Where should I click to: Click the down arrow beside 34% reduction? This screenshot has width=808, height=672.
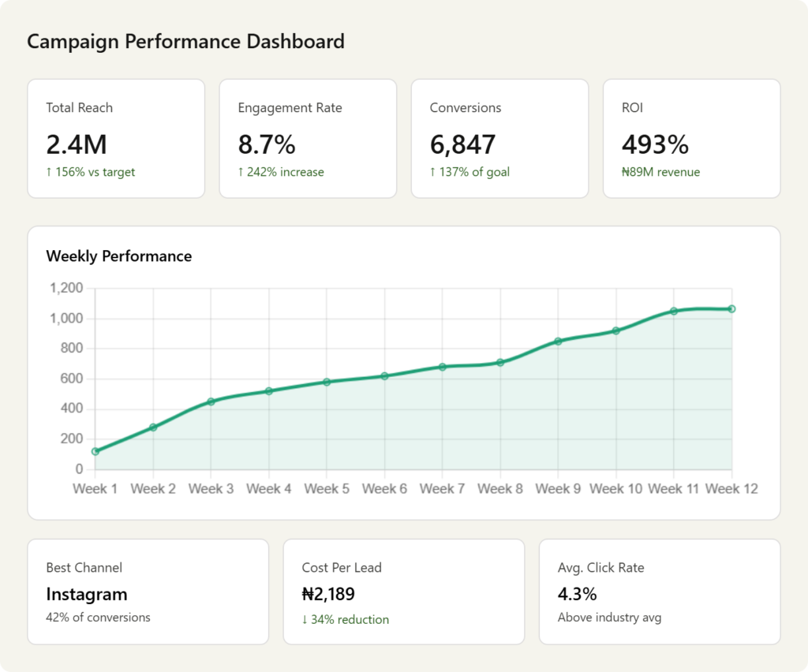(305, 620)
